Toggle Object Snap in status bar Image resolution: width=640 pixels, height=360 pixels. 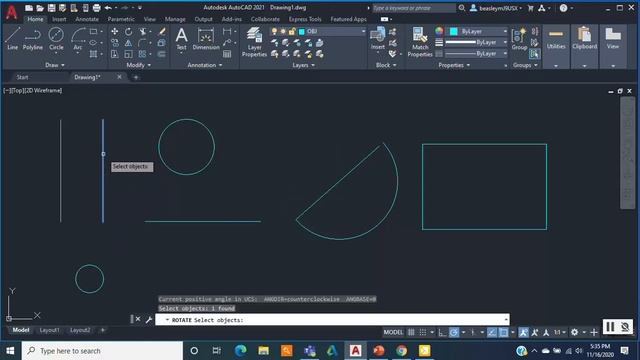pyautogui.click(x=504, y=332)
